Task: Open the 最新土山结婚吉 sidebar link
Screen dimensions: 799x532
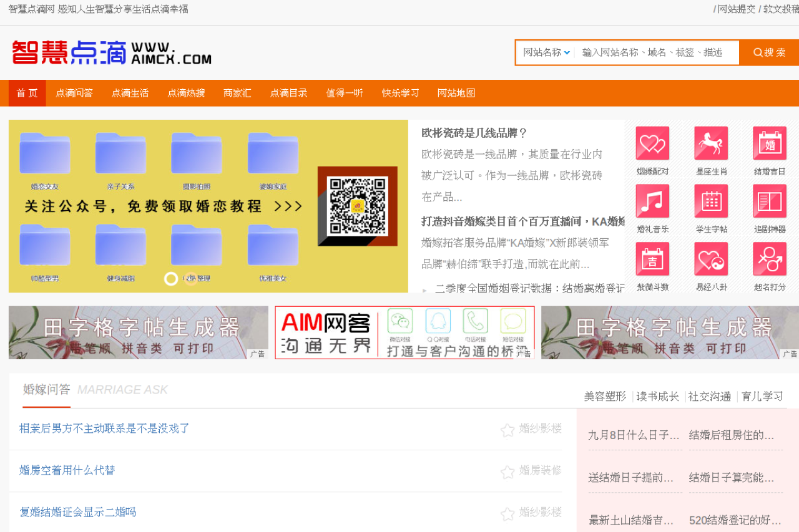Action: click(631, 520)
